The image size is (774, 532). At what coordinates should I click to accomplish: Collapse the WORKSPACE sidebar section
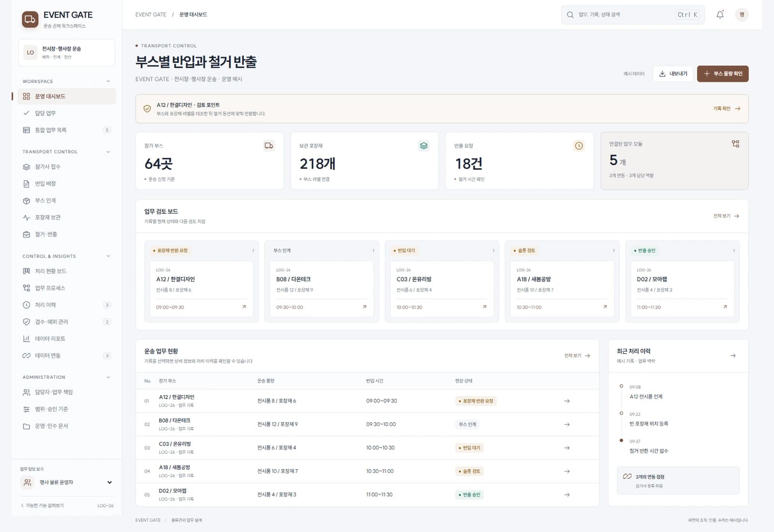tap(108, 81)
